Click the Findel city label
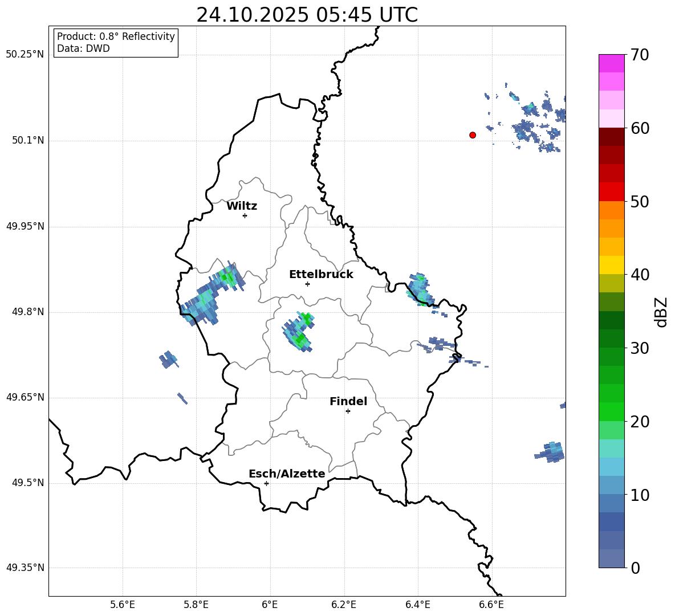Viewport: 675px width, 616px height. (x=348, y=401)
